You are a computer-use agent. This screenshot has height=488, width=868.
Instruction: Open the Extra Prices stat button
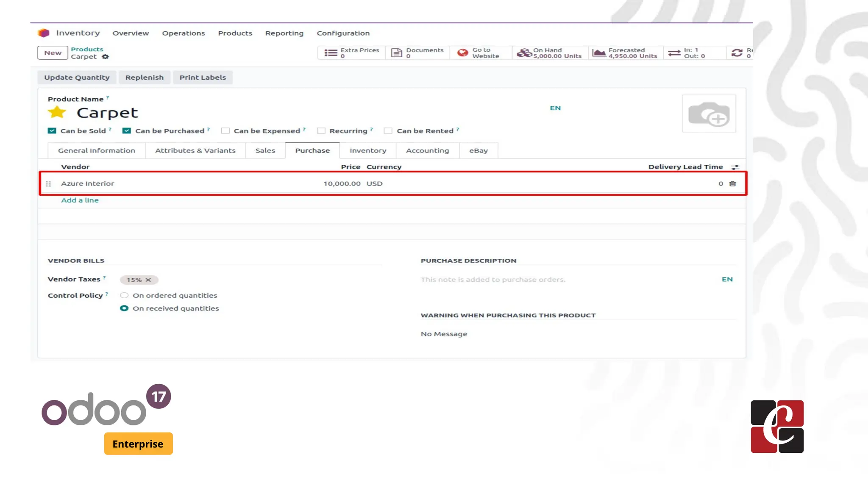pyautogui.click(x=352, y=53)
